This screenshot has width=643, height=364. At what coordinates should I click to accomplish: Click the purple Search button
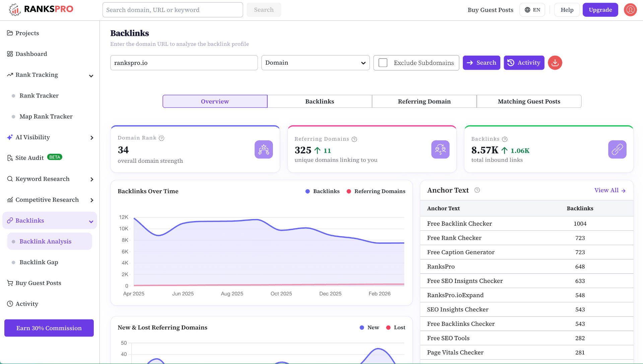[481, 63]
